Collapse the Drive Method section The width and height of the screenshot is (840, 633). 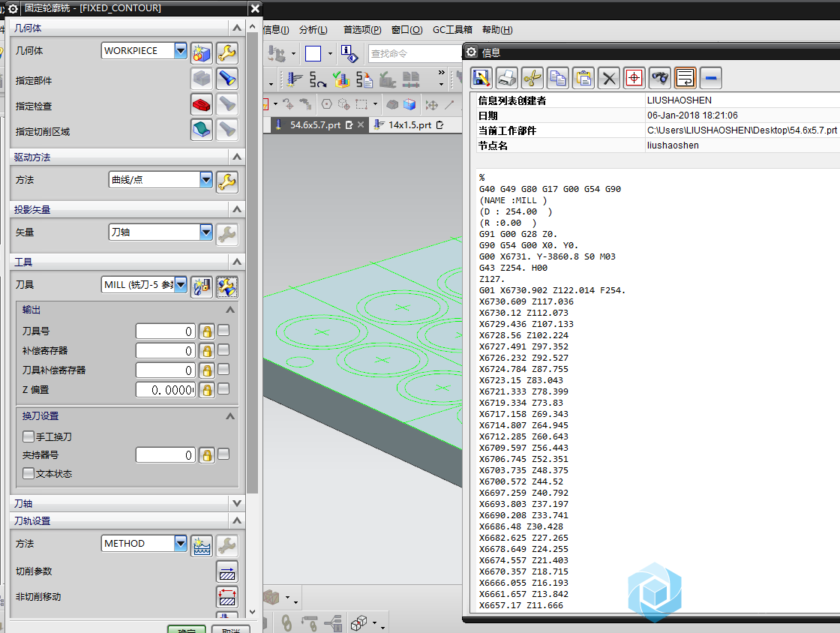point(237,157)
